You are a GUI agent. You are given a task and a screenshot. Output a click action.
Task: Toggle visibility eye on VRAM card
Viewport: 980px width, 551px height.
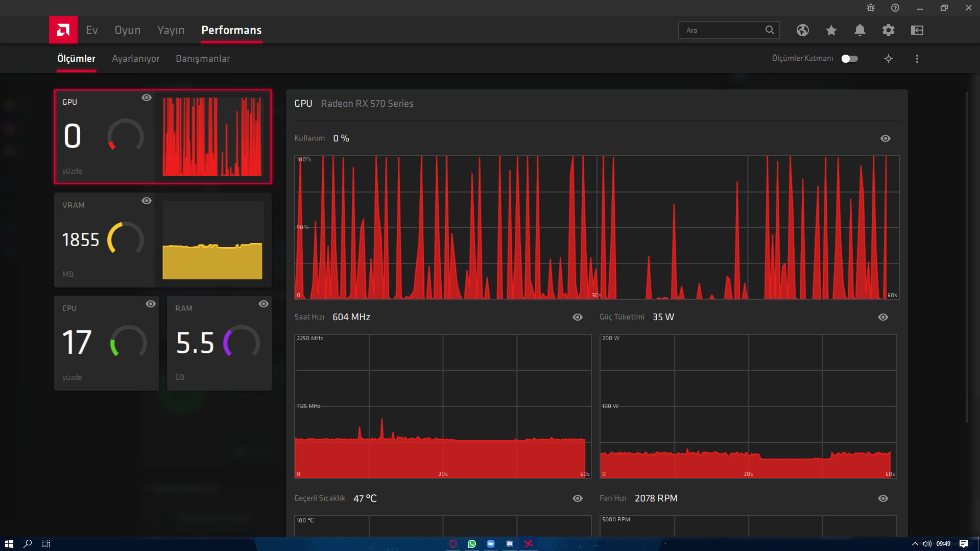click(x=147, y=201)
